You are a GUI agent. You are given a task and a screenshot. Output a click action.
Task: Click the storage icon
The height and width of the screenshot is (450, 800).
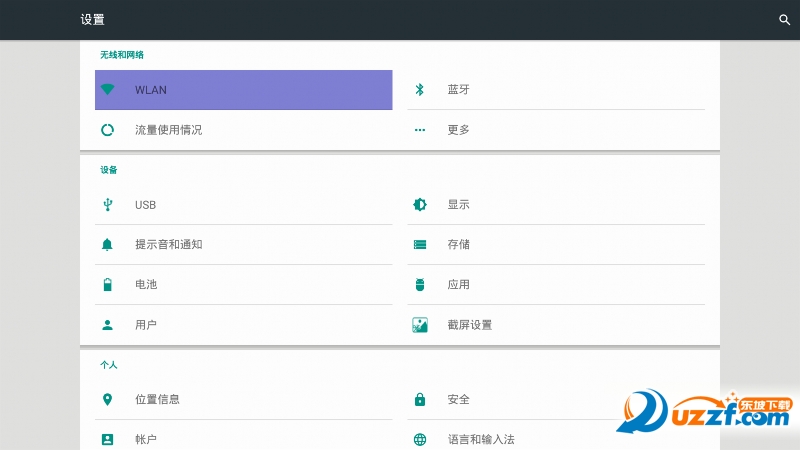coord(420,245)
